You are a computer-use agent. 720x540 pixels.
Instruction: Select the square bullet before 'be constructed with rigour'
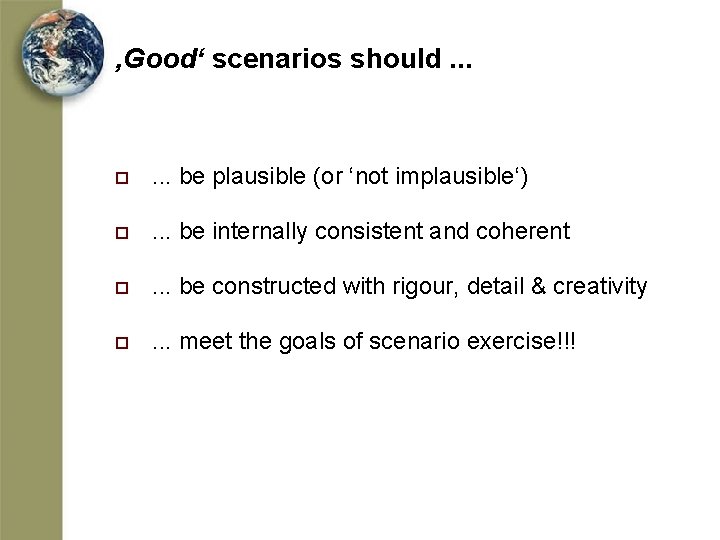(122, 288)
